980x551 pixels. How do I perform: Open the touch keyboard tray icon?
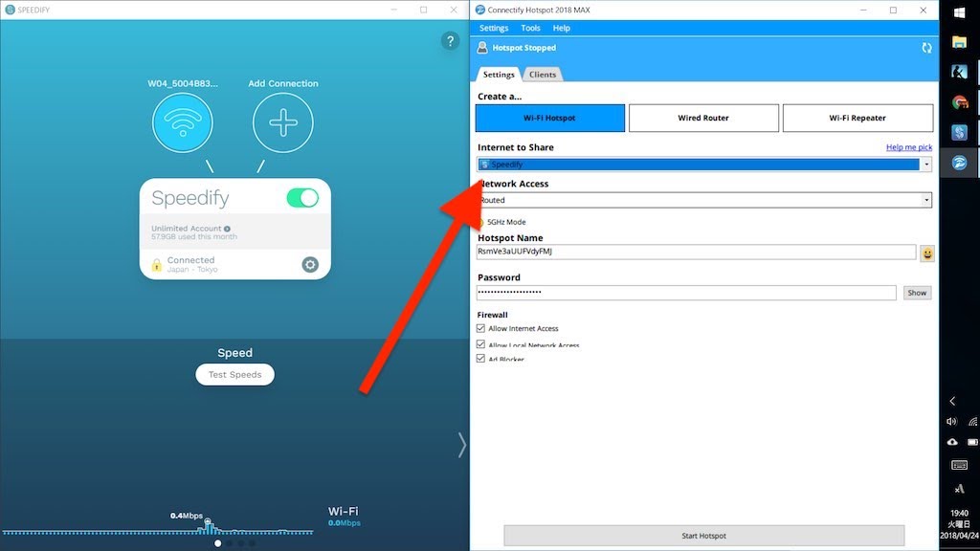[x=959, y=465]
